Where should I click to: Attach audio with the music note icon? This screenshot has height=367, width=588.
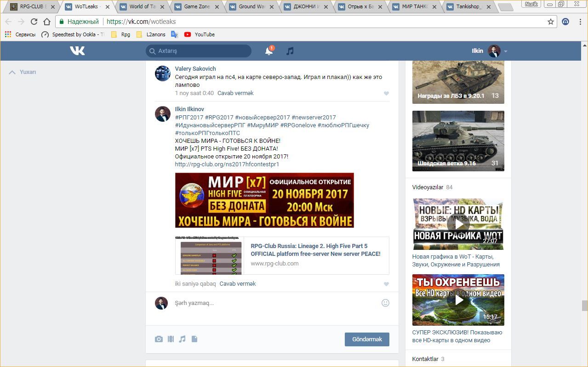182,339
